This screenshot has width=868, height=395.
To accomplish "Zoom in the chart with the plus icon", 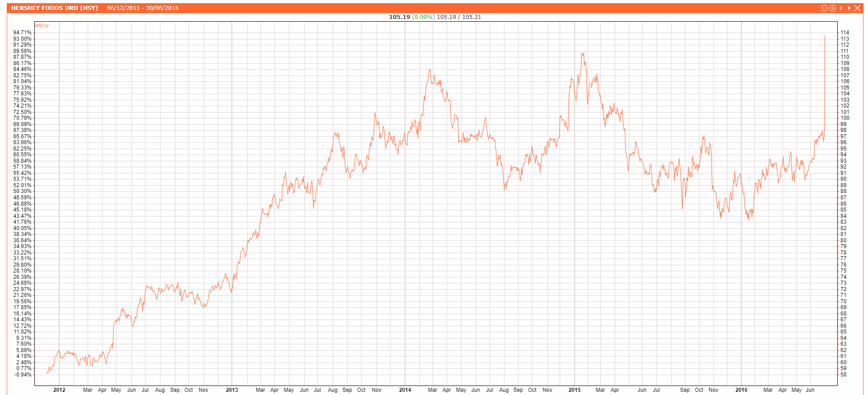I will coord(832,8).
